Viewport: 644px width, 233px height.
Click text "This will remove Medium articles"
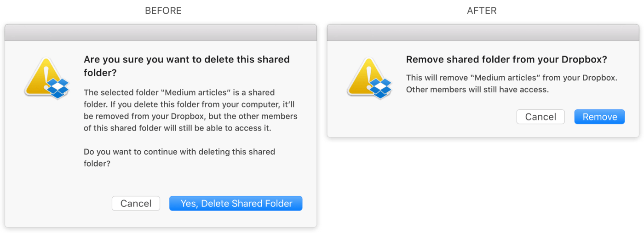[512, 78]
